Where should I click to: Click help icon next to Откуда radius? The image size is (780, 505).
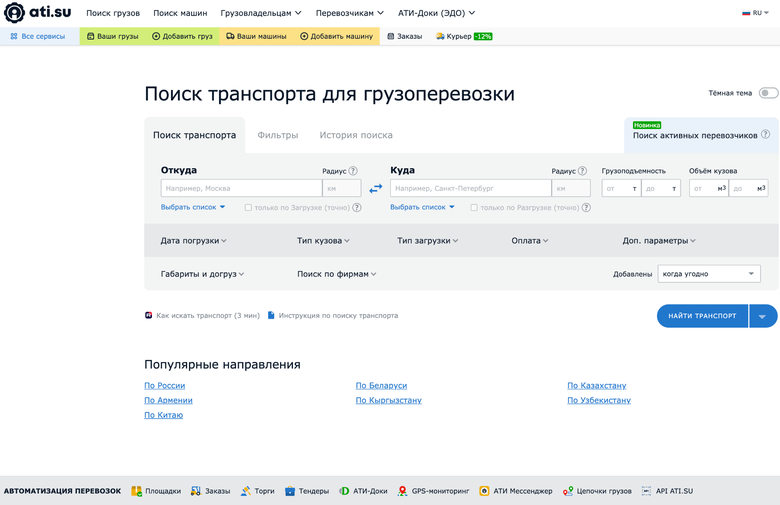[x=353, y=171]
